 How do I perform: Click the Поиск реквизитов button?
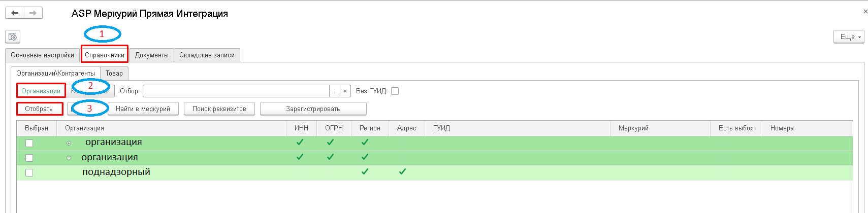[x=219, y=109]
